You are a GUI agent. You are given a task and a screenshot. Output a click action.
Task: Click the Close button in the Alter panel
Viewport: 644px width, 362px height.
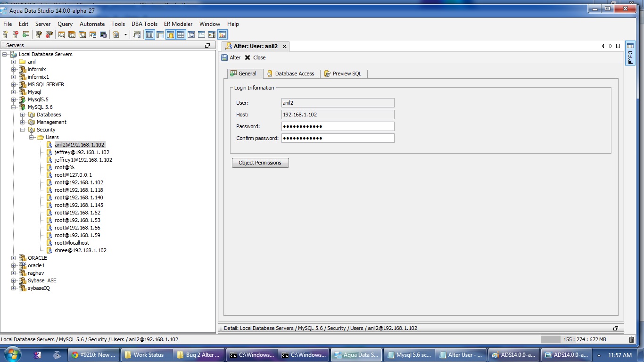tap(255, 58)
